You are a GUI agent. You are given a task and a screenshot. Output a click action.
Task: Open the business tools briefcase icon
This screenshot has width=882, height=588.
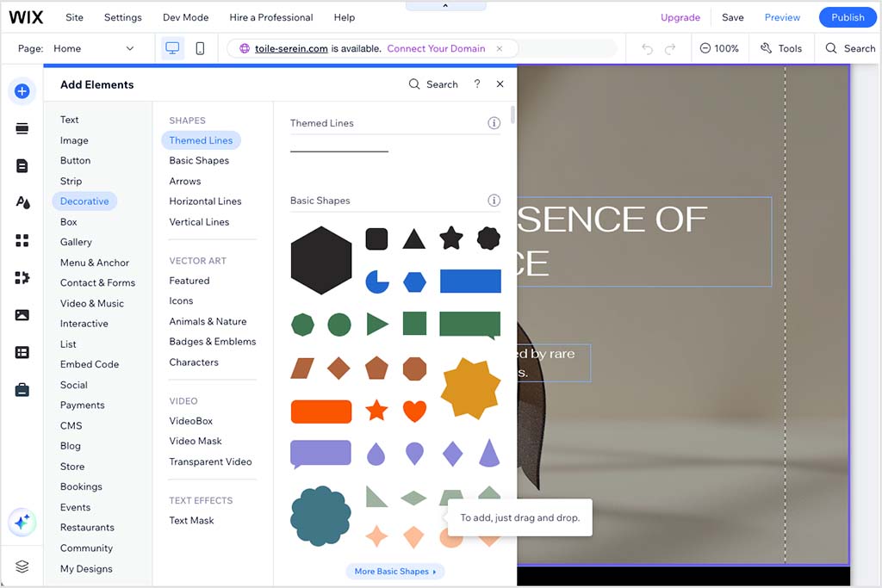(x=22, y=389)
